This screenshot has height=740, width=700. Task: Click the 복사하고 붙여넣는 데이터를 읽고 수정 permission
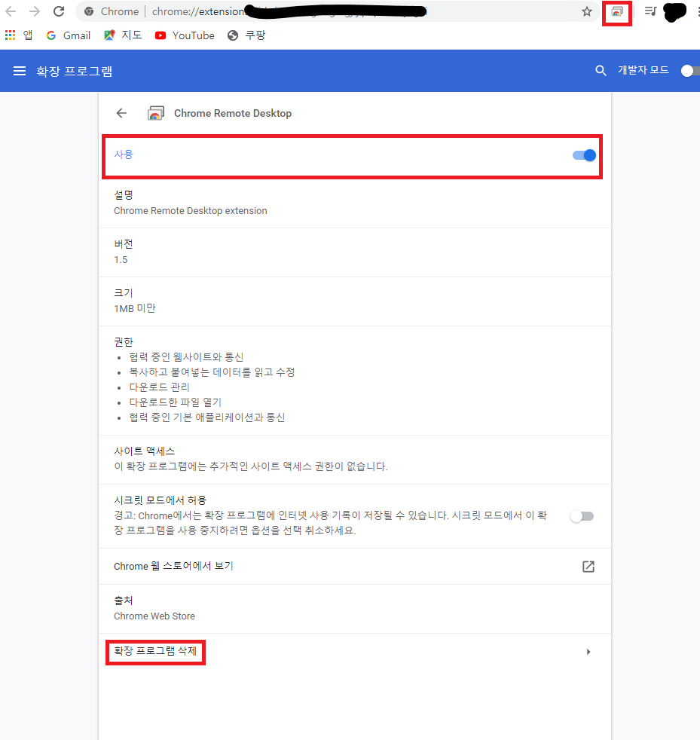click(212, 372)
